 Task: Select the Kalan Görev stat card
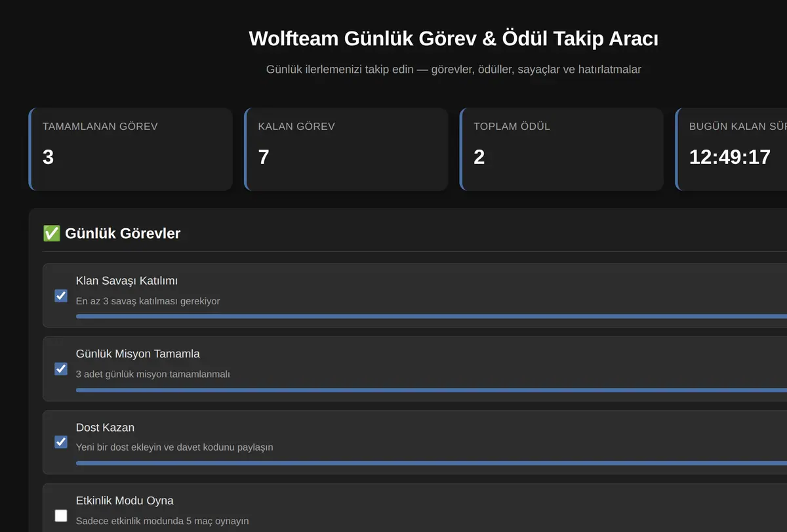pos(346,150)
